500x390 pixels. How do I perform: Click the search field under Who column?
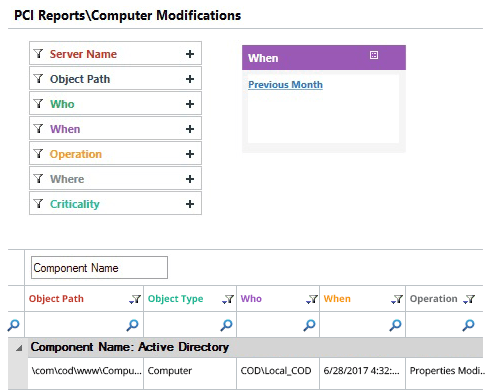point(278,325)
